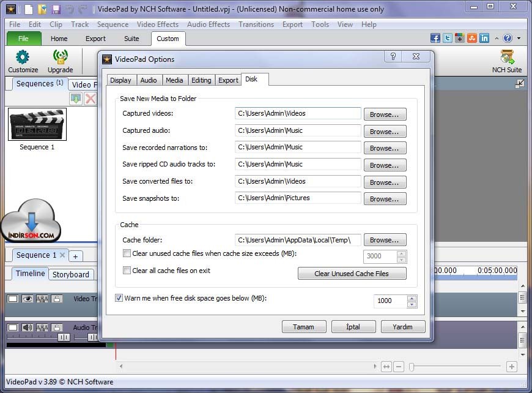Viewport: 532px width, 393px height.
Task: Increase free disk warning value up arrow
Action: [412, 298]
